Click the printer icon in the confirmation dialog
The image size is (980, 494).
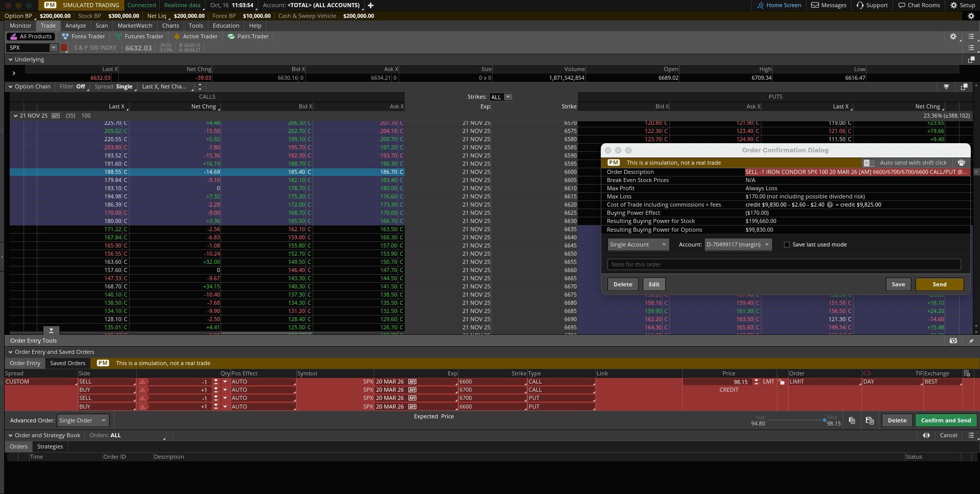(x=961, y=163)
